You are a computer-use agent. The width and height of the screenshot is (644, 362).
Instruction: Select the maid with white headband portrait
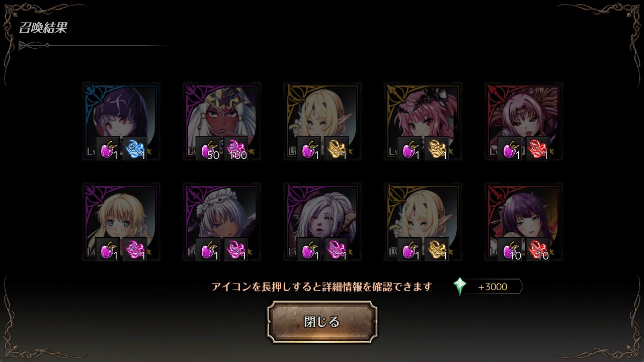click(x=221, y=222)
